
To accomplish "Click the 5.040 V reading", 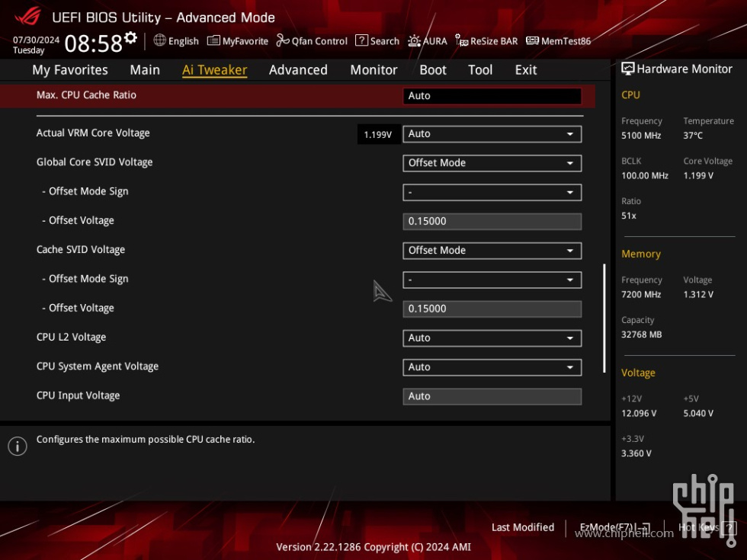I will click(x=698, y=413).
